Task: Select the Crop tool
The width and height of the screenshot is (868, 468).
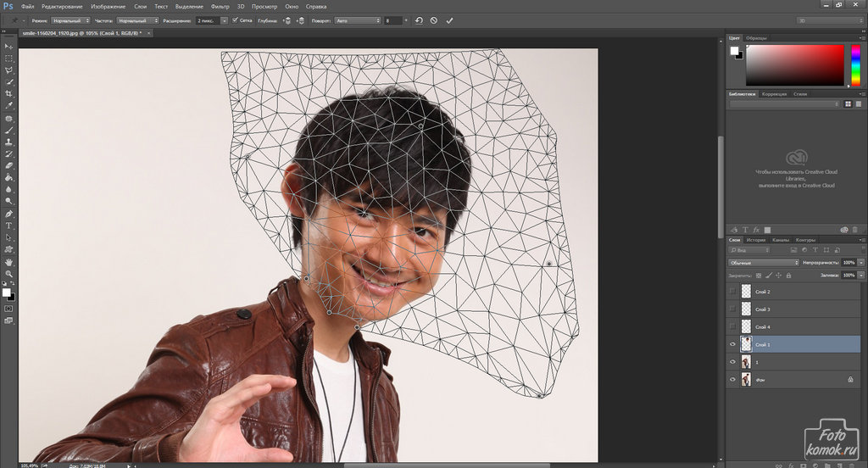Action: (8, 93)
